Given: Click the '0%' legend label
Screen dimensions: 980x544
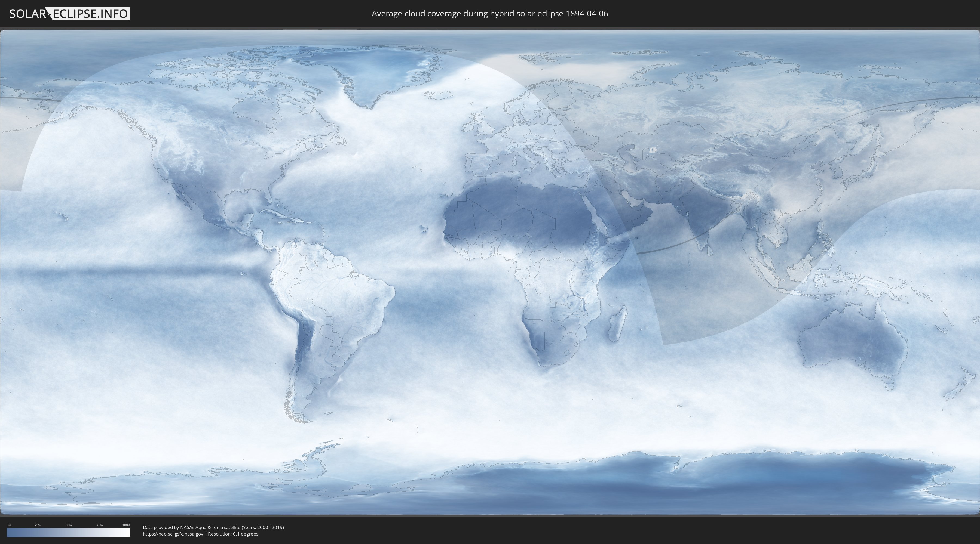Looking at the screenshot, I should (9, 525).
